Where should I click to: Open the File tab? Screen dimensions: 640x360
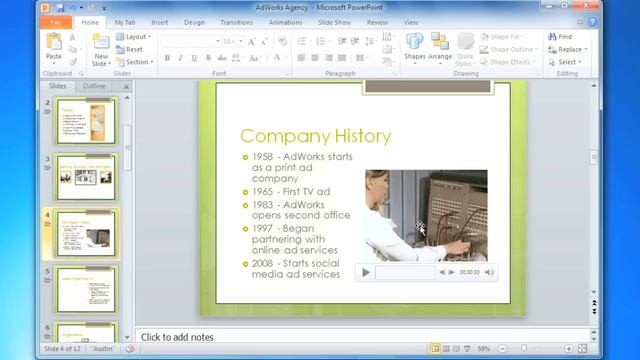point(56,22)
